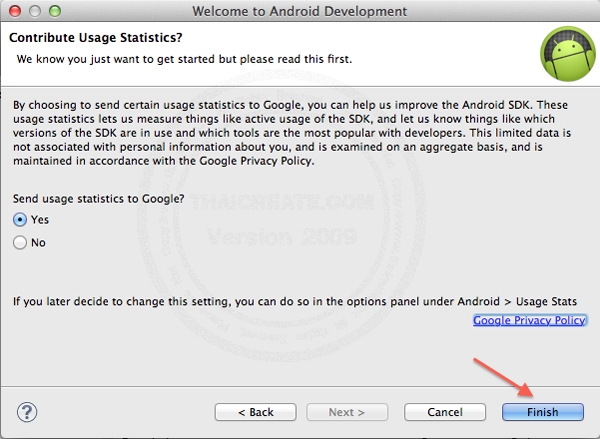Click the green zoom window button
This screenshot has height=439, width=600.
pos(55,11)
